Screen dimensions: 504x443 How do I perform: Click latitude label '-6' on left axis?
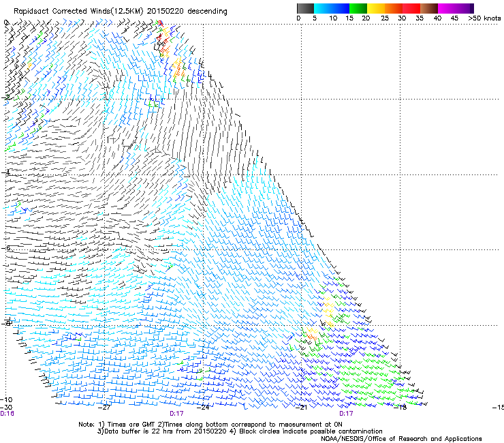5,247
